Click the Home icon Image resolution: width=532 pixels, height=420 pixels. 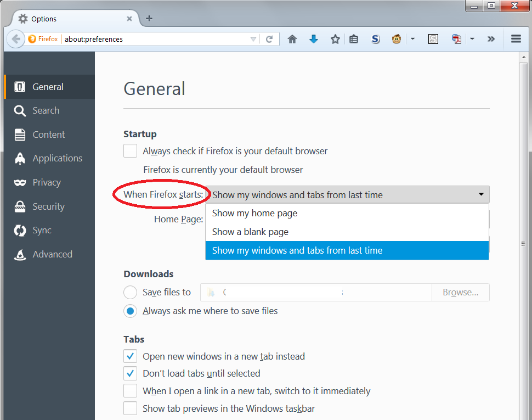tap(292, 39)
